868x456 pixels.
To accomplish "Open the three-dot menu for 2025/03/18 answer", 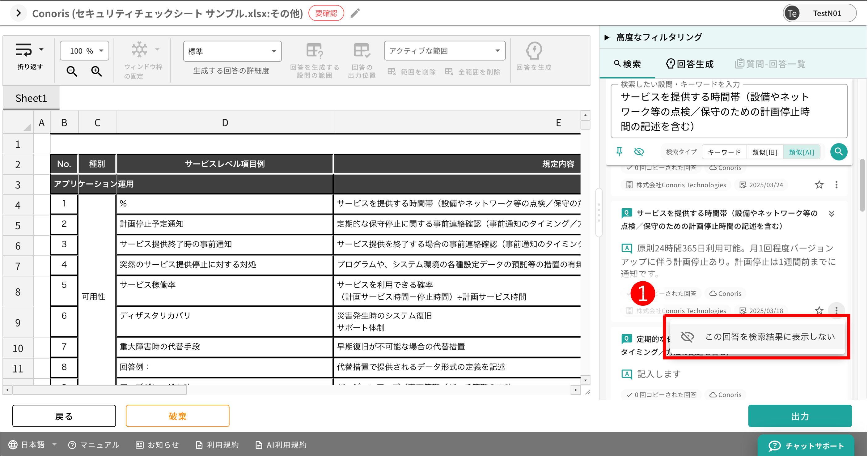I will click(x=836, y=310).
